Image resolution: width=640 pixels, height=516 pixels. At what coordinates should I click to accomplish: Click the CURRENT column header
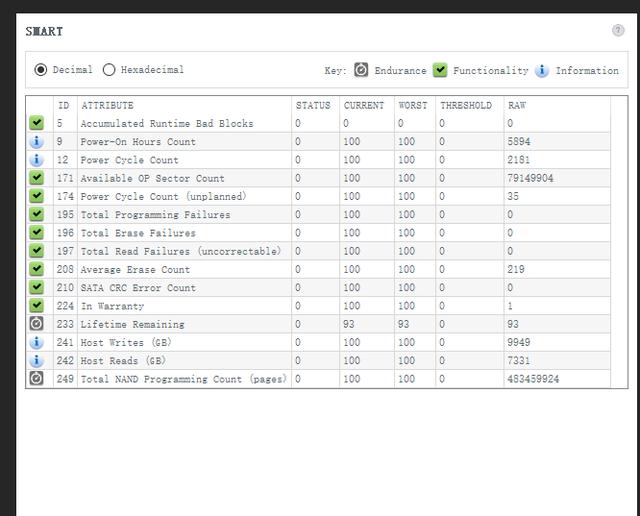pyautogui.click(x=363, y=105)
